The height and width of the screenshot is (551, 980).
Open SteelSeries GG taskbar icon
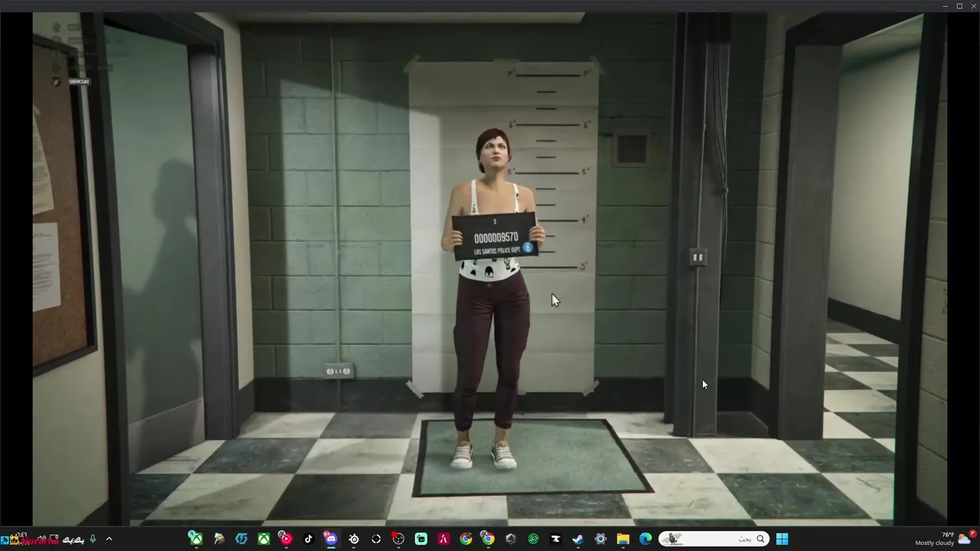(353, 539)
